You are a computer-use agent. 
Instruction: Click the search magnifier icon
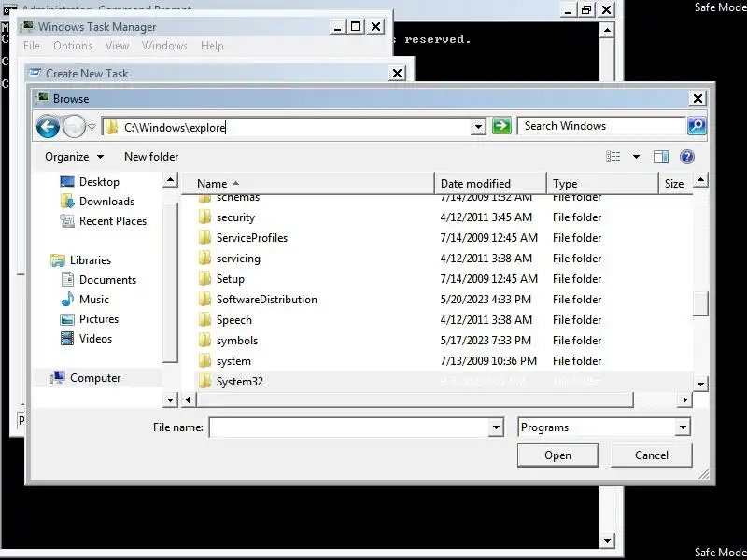697,126
